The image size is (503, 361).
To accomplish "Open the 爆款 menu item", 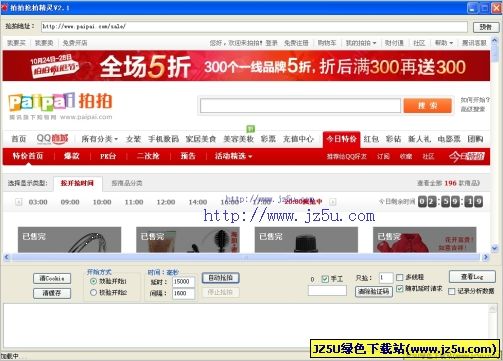I will coord(72,156).
